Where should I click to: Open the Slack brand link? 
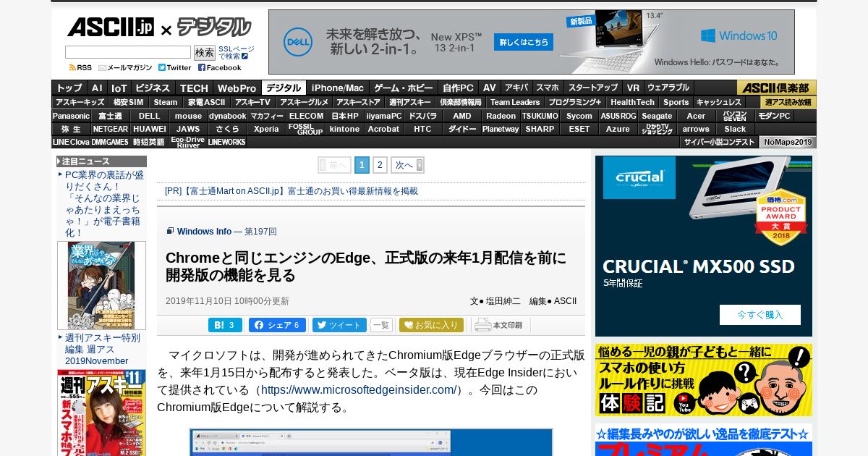pos(735,129)
